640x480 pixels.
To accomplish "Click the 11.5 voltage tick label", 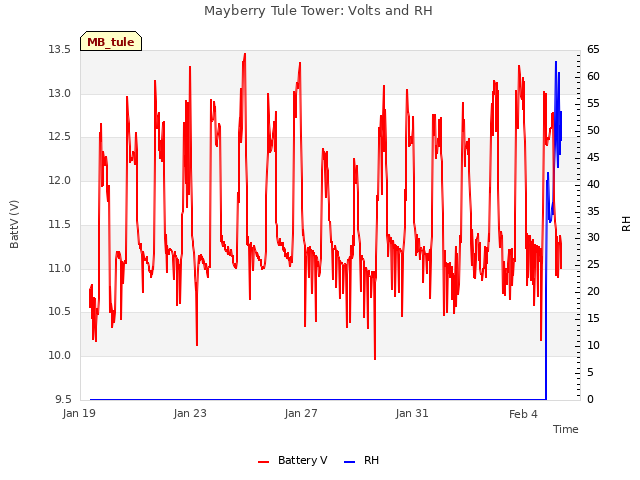I will point(60,224).
